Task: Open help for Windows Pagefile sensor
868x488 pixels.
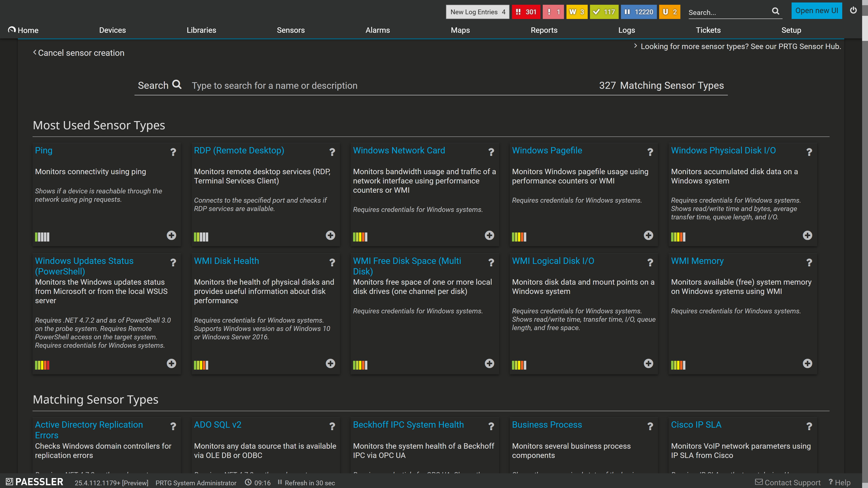Action: tap(650, 152)
